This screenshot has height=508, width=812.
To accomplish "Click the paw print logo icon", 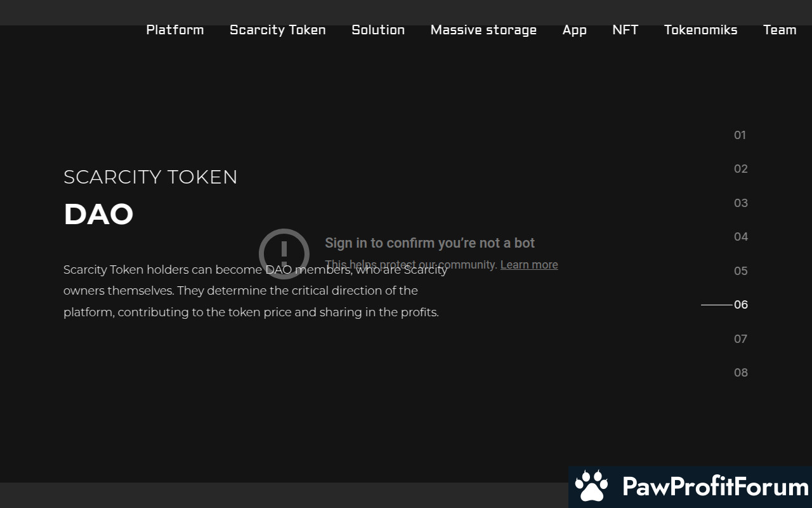I will pos(591,487).
